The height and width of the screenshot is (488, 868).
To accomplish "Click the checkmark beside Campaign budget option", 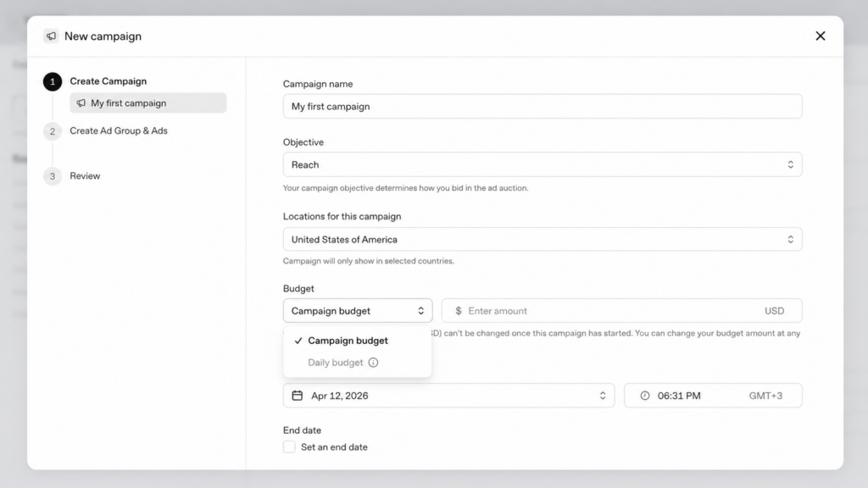I will click(298, 341).
